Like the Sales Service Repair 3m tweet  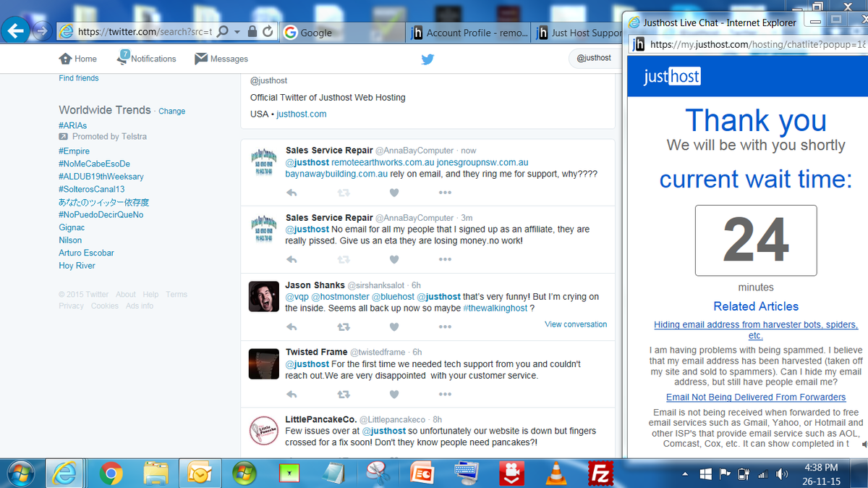pyautogui.click(x=394, y=259)
